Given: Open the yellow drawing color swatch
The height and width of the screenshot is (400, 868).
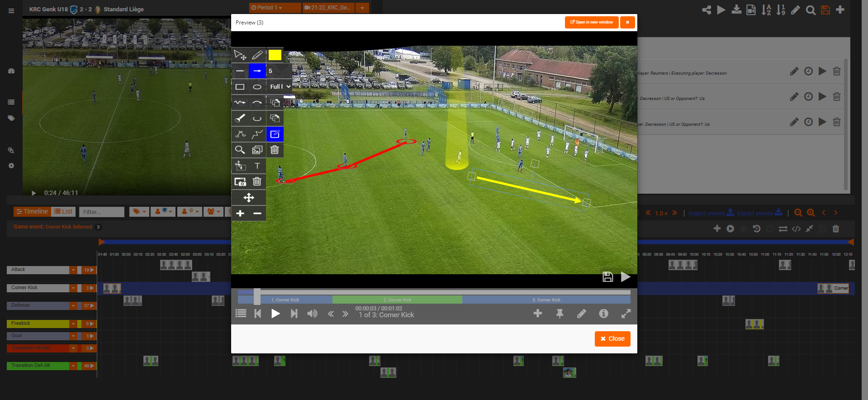Looking at the screenshot, I should click(275, 55).
